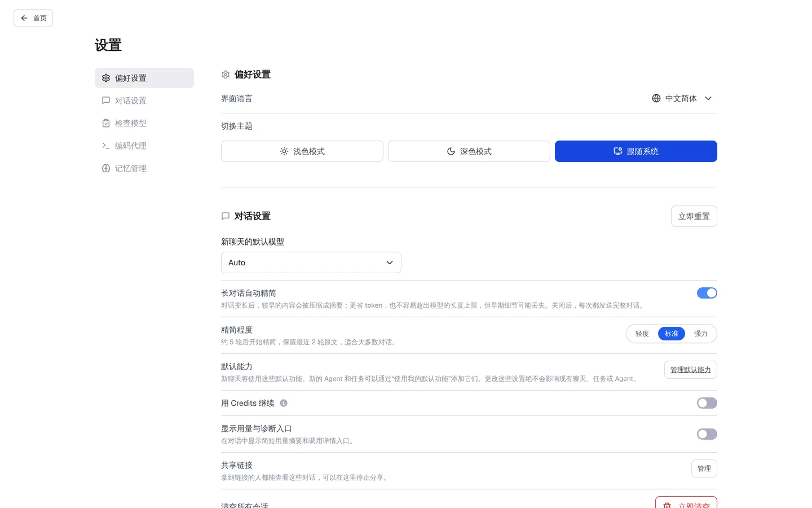This screenshot has width=812, height=508.
Task: Click the back arrow icon next to 首页
Action: click(24, 18)
